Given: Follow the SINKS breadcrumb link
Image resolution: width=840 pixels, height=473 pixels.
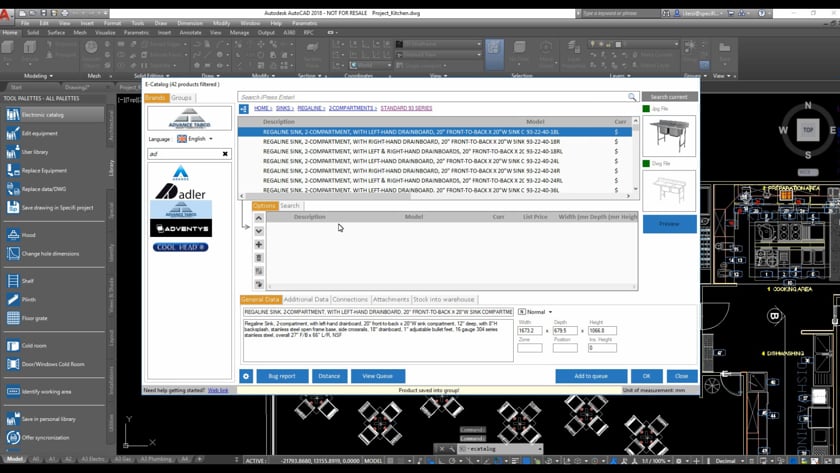Looking at the screenshot, I should pyautogui.click(x=283, y=108).
